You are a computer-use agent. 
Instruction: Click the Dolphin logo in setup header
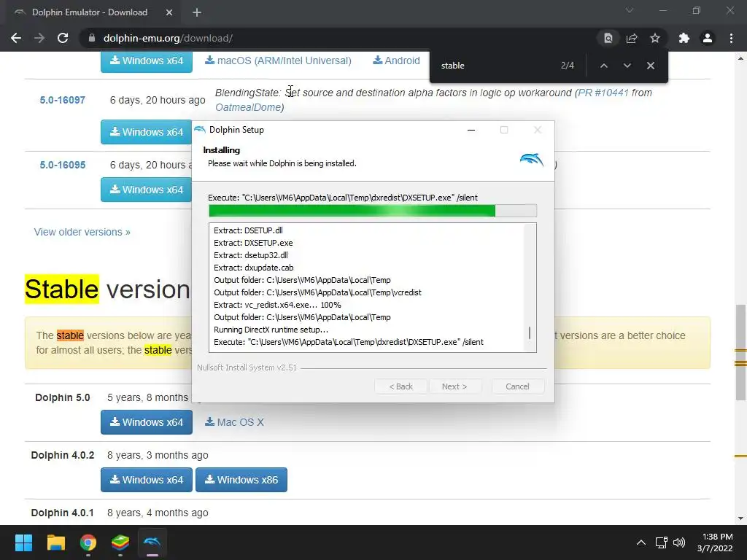click(532, 160)
